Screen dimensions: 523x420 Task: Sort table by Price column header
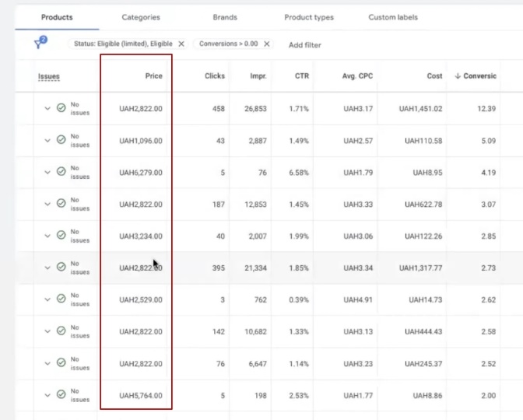click(153, 76)
